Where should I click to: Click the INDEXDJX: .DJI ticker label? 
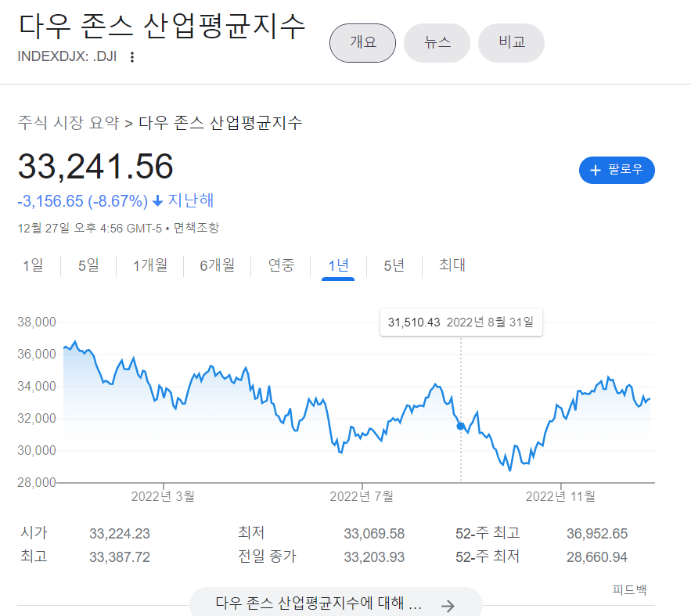pos(67,56)
